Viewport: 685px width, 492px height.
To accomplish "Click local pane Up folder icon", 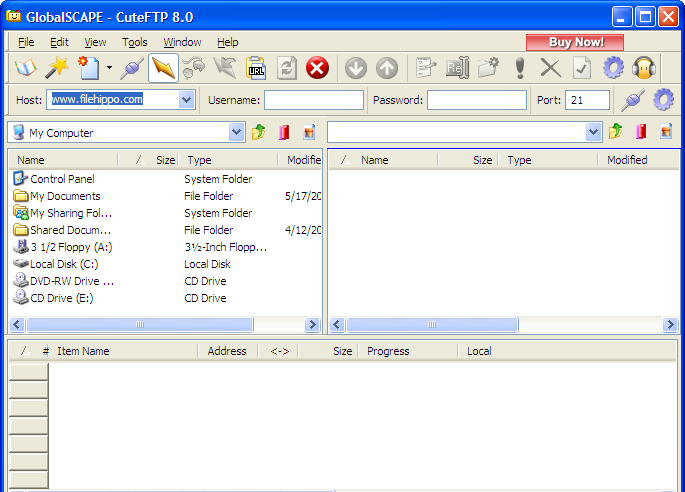I will (259, 132).
